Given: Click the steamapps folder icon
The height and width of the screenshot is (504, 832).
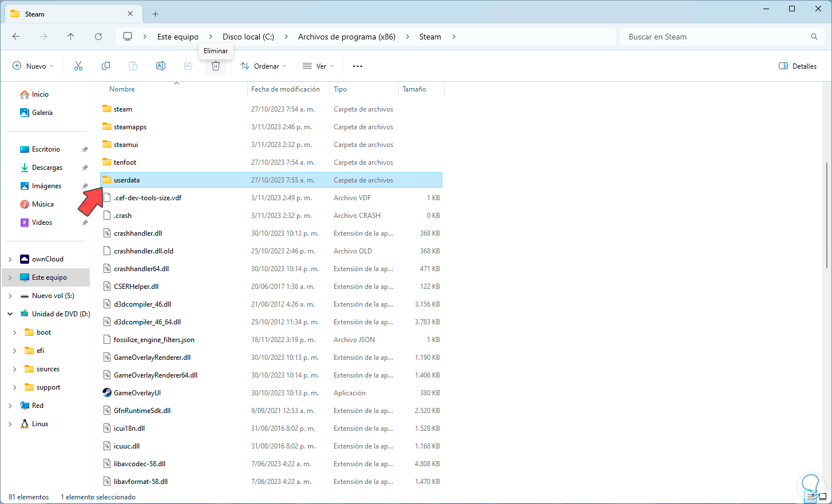Looking at the screenshot, I should [107, 126].
